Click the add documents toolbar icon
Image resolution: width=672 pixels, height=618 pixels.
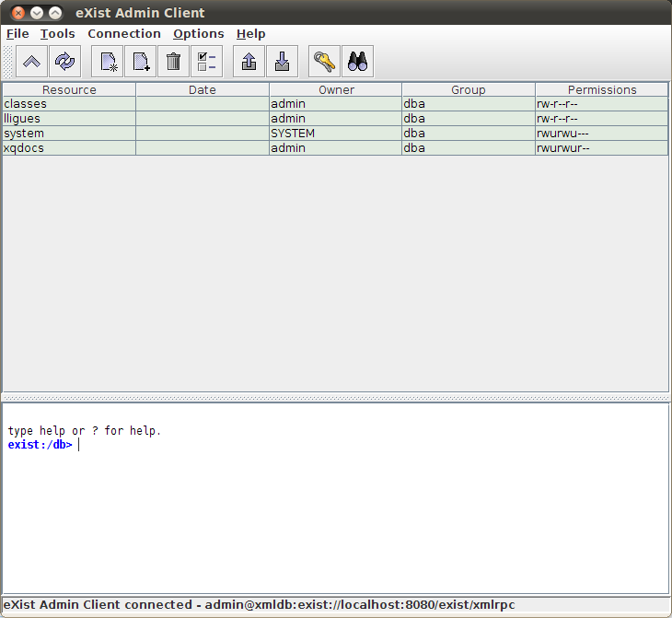[140, 62]
